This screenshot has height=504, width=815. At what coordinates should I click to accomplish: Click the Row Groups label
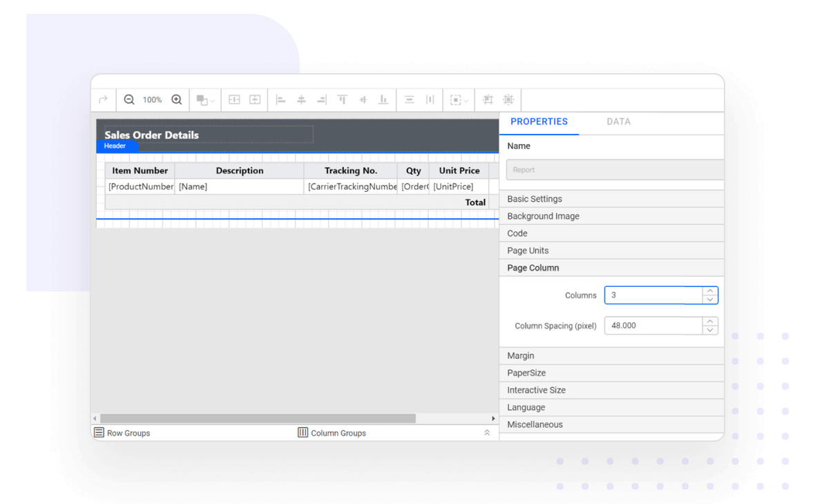[128, 433]
